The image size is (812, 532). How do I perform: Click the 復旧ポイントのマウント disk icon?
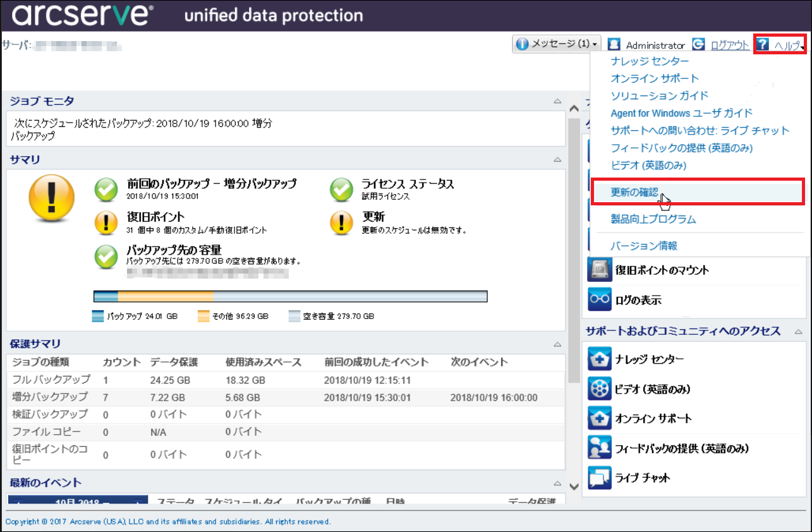600,270
